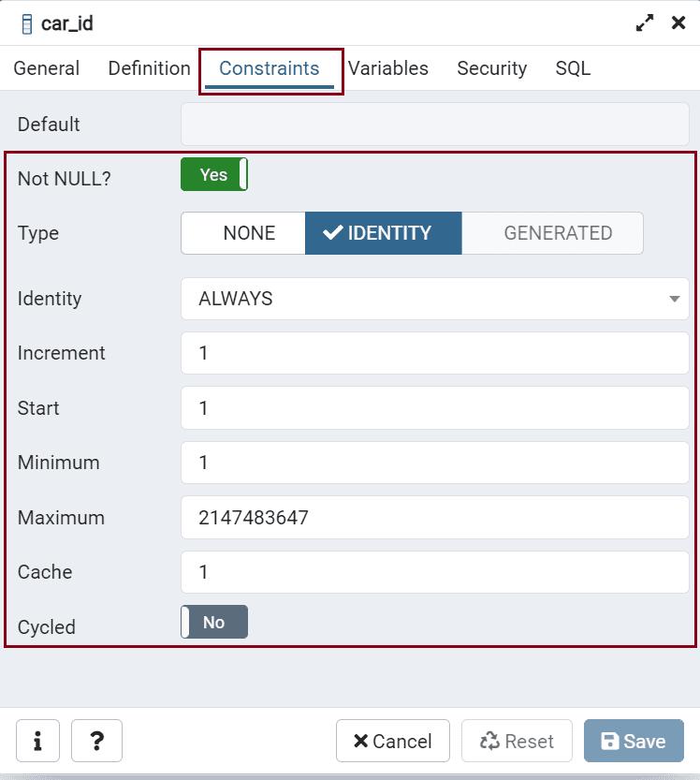View the SQL tab
700x780 pixels.
pyautogui.click(x=573, y=68)
